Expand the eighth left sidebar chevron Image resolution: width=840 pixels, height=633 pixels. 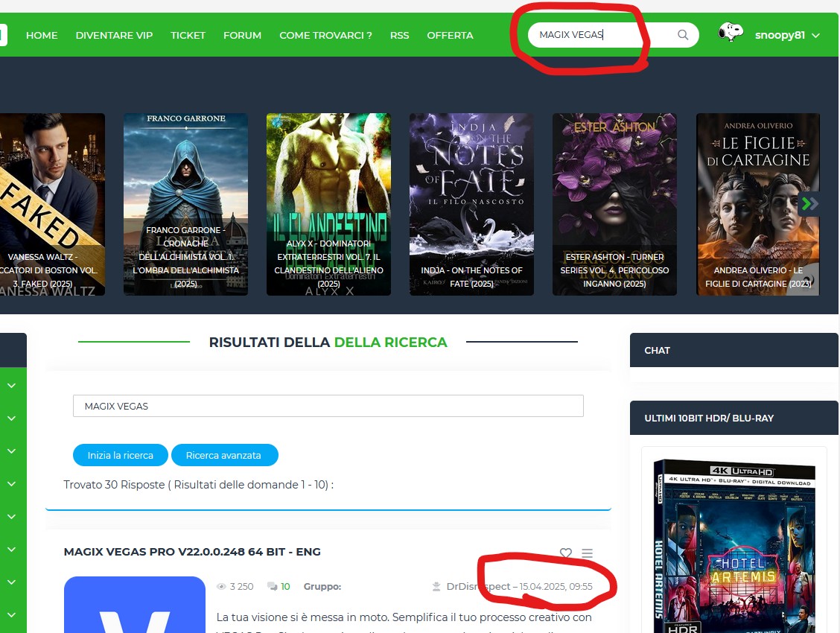click(11, 615)
